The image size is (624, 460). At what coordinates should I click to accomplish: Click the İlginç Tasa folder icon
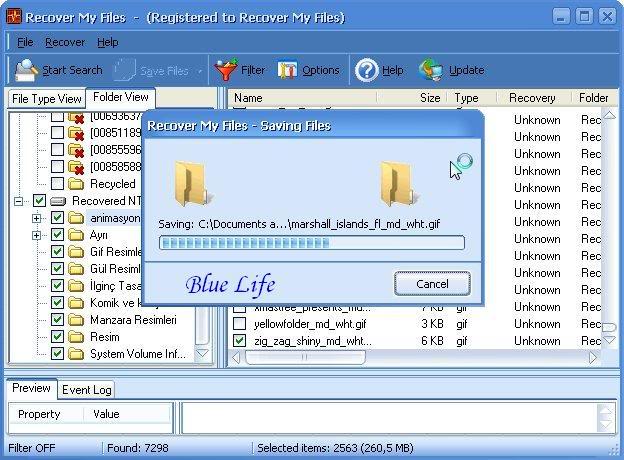click(76, 286)
